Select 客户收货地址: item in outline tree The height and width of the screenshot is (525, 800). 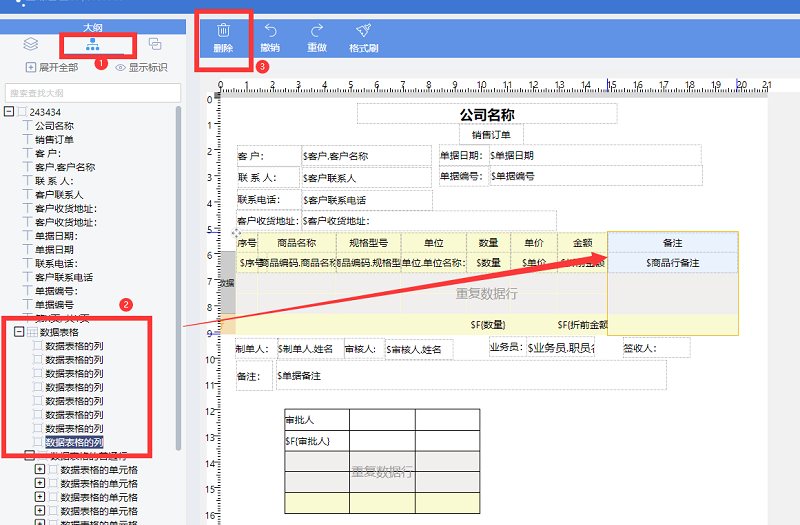[66, 208]
